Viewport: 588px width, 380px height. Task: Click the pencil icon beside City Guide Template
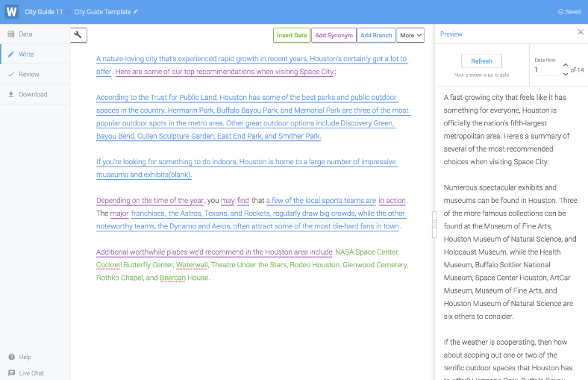(136, 12)
